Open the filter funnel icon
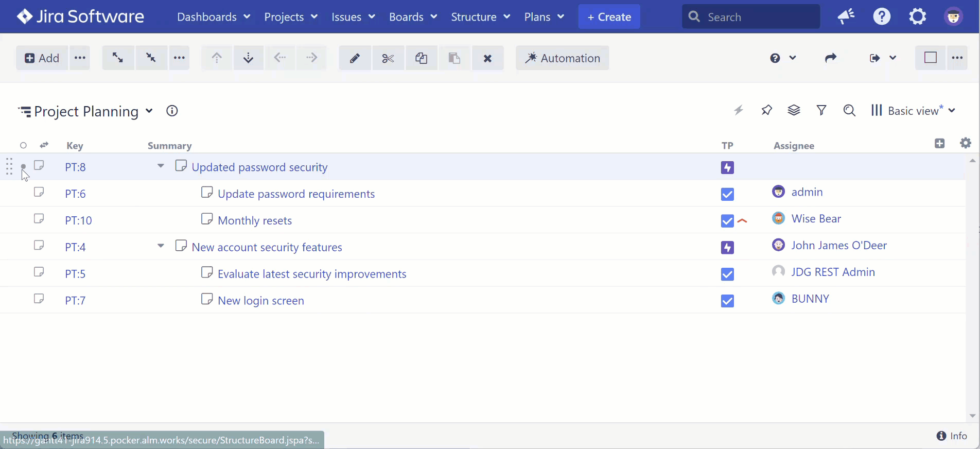The image size is (980, 449). [821, 110]
